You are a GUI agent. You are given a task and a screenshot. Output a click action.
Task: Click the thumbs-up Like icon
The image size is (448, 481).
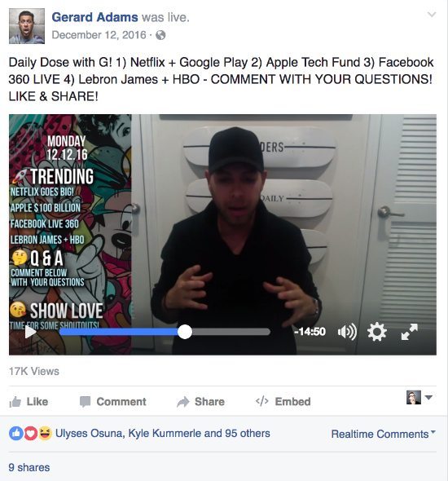tap(15, 402)
